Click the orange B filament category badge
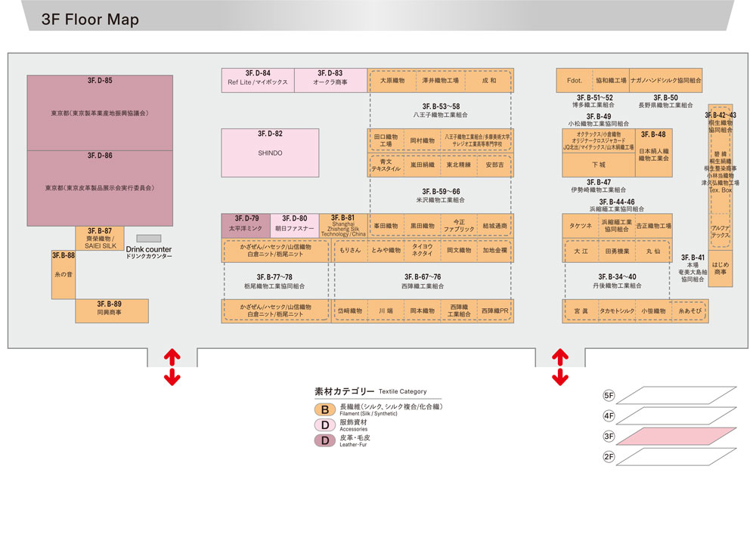Screen dimensions: 756x534 click(325, 409)
